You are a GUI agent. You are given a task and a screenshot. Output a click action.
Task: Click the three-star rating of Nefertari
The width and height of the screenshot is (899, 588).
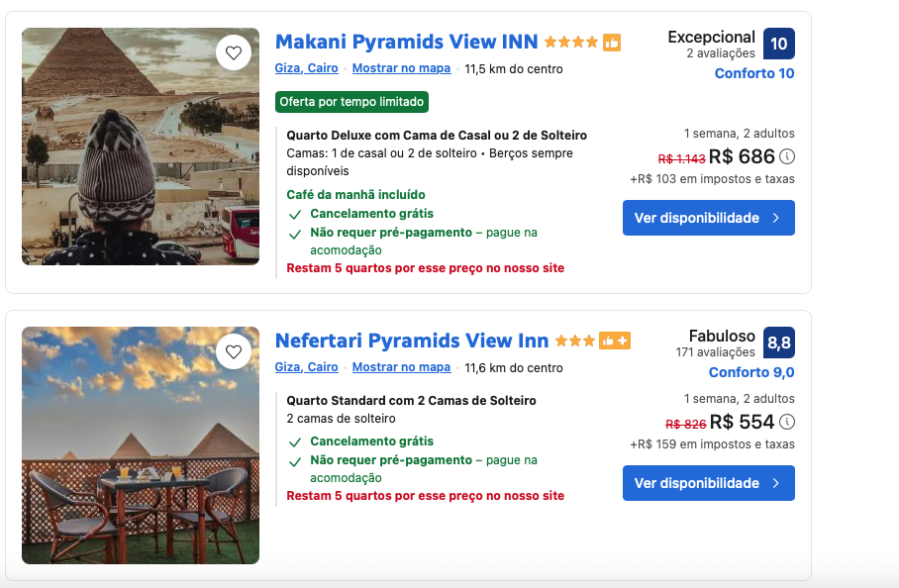pos(575,342)
